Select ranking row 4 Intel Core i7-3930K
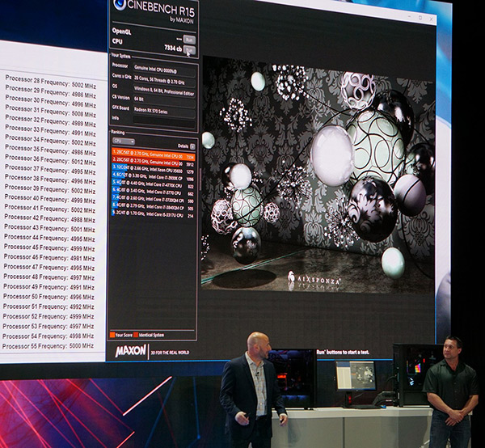Screen dimensions: 485x448 153,177
